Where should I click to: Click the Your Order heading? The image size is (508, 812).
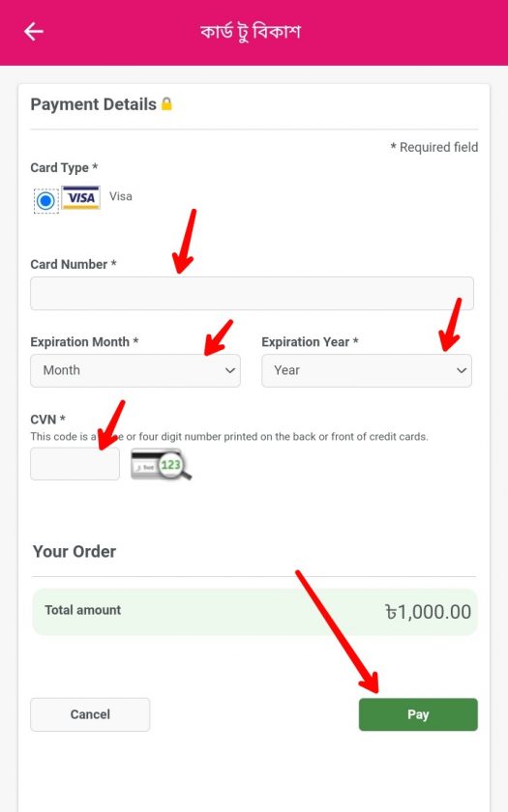pos(75,551)
